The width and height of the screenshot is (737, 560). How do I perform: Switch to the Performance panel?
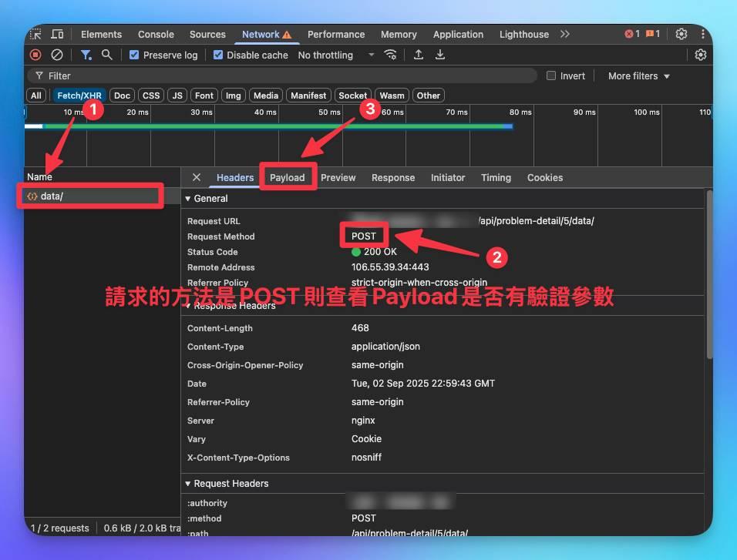click(336, 35)
